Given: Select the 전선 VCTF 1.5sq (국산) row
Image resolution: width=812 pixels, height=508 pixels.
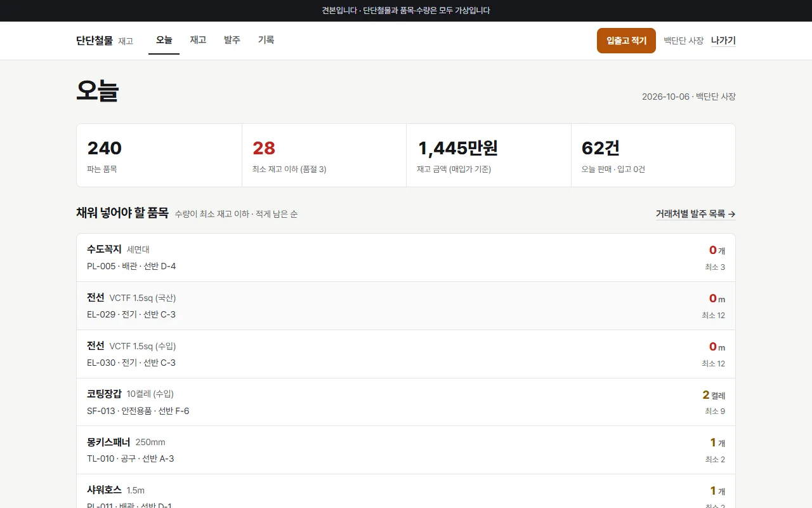Looking at the screenshot, I should (x=406, y=306).
